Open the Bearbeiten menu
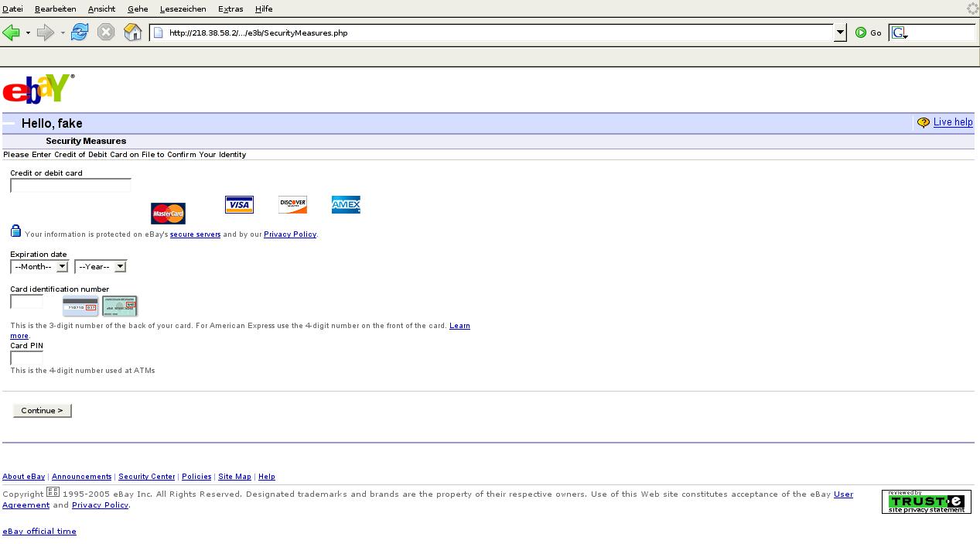Image resolution: width=980 pixels, height=544 pixels. (x=55, y=9)
